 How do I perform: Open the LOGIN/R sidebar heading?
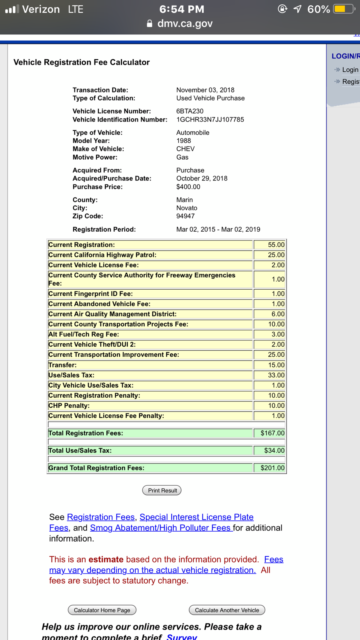click(x=346, y=56)
